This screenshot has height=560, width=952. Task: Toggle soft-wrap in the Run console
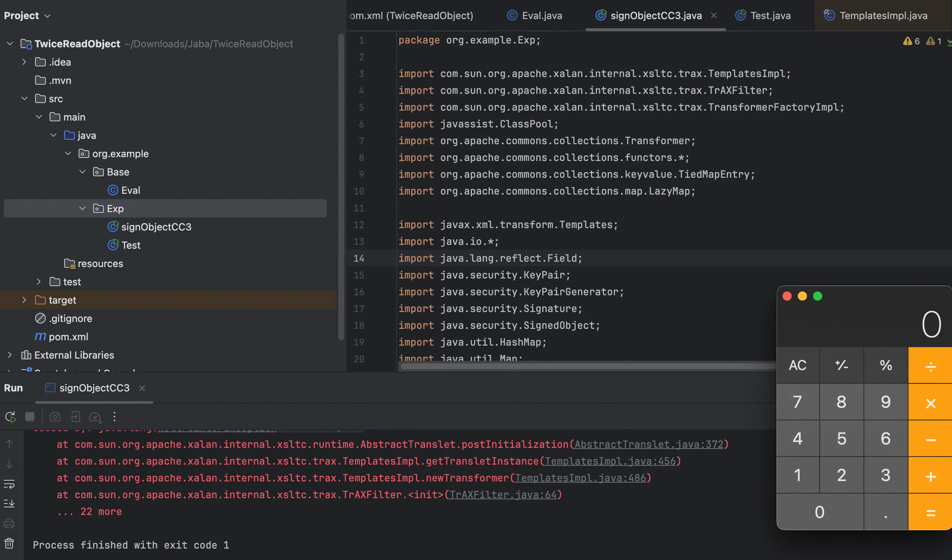click(9, 484)
